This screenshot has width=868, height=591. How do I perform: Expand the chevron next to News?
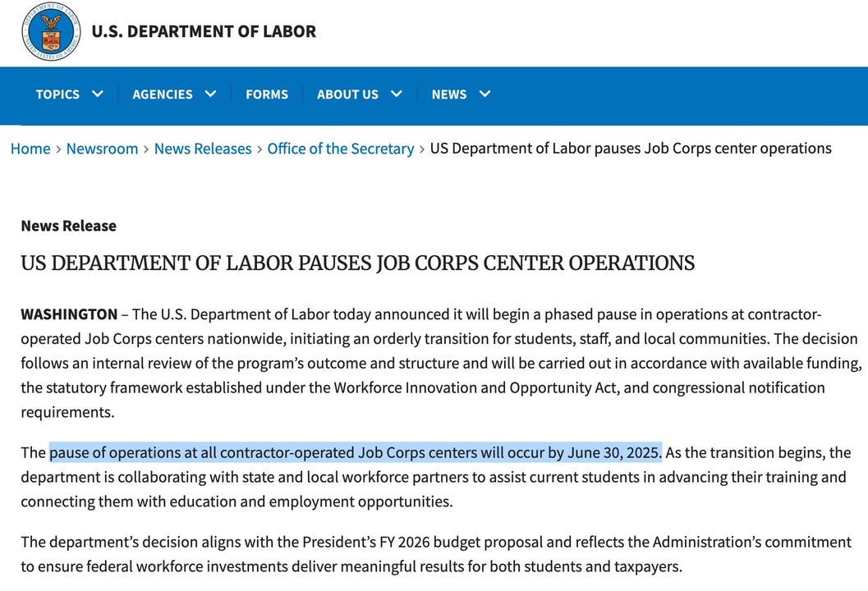[485, 94]
